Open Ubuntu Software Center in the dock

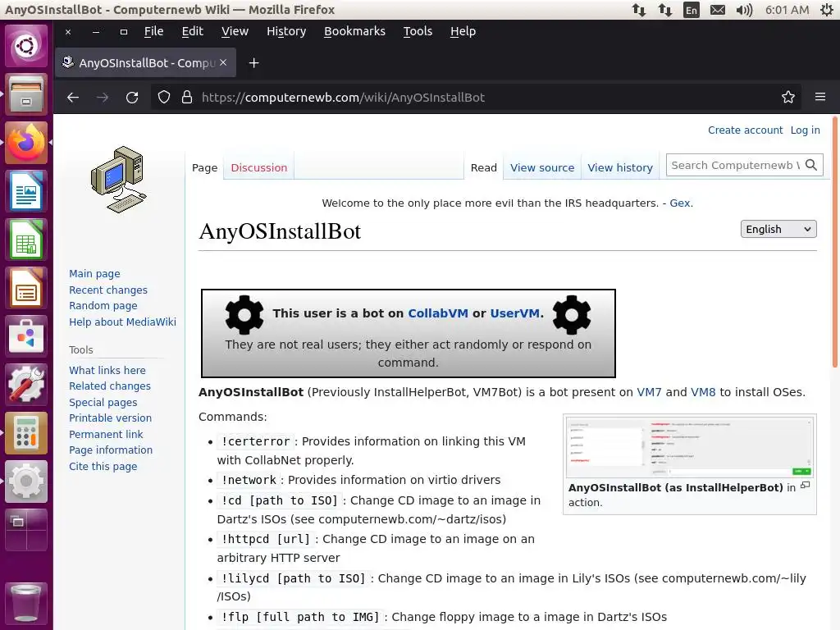pos(25,336)
